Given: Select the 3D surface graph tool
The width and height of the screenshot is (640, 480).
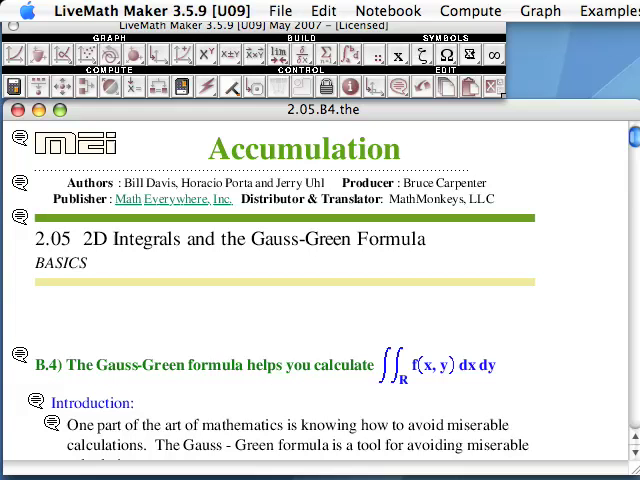Looking at the screenshot, I should tap(38, 54).
